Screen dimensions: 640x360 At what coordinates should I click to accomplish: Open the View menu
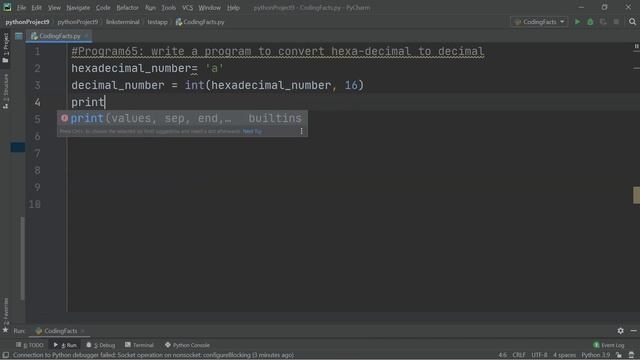coord(54,8)
